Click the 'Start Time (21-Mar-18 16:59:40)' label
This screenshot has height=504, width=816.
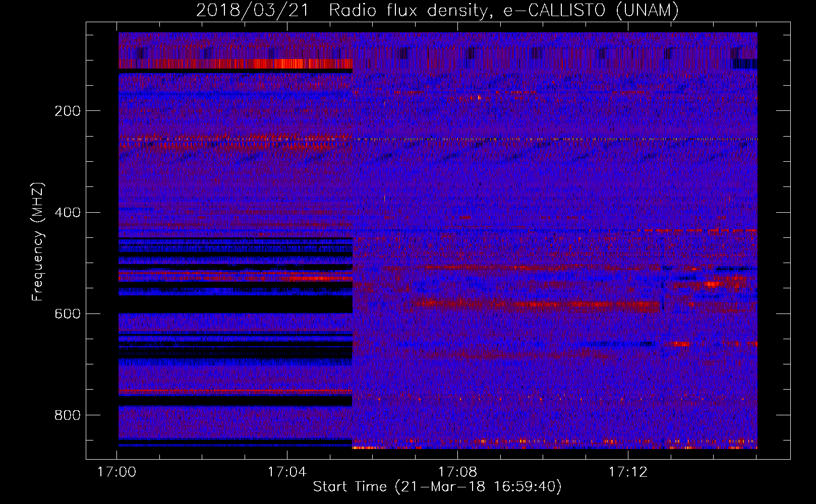437,487
